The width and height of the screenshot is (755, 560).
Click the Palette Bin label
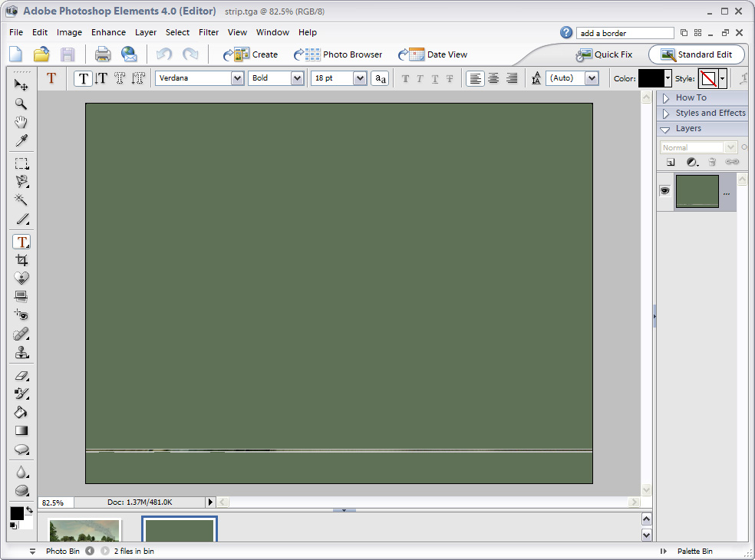pos(695,552)
